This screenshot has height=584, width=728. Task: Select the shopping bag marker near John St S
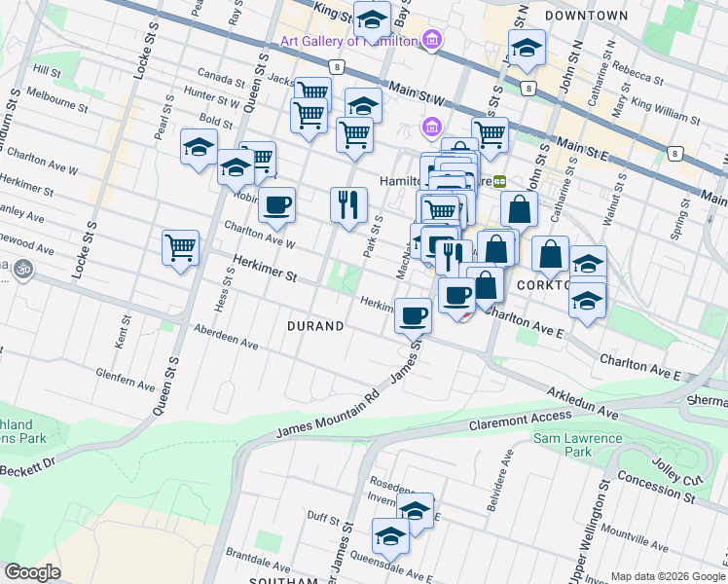(x=519, y=210)
